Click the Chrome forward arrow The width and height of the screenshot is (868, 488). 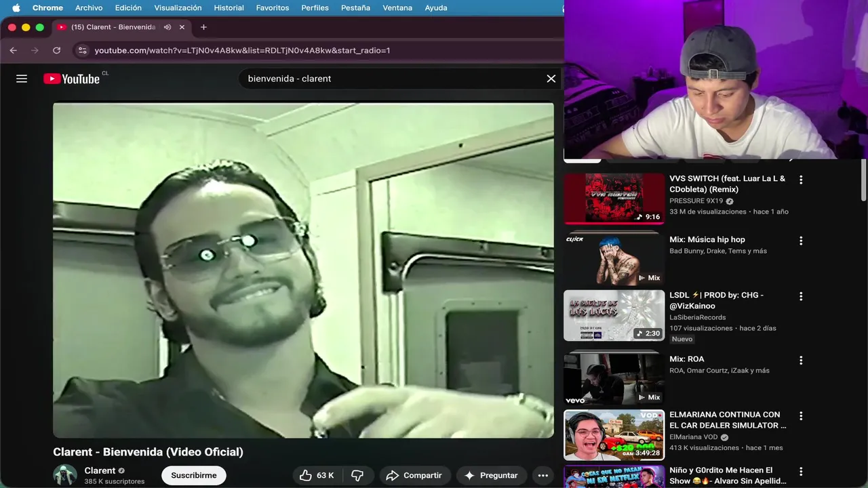35,50
